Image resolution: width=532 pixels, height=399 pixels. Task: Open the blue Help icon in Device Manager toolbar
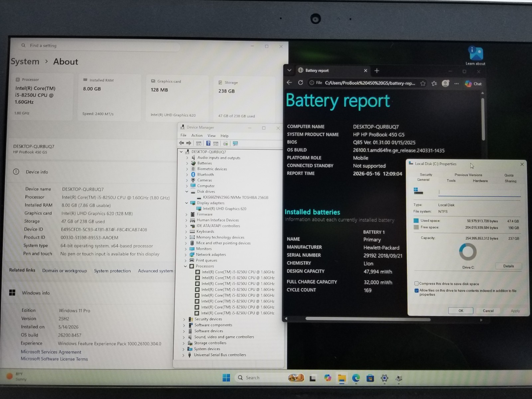[x=208, y=143]
